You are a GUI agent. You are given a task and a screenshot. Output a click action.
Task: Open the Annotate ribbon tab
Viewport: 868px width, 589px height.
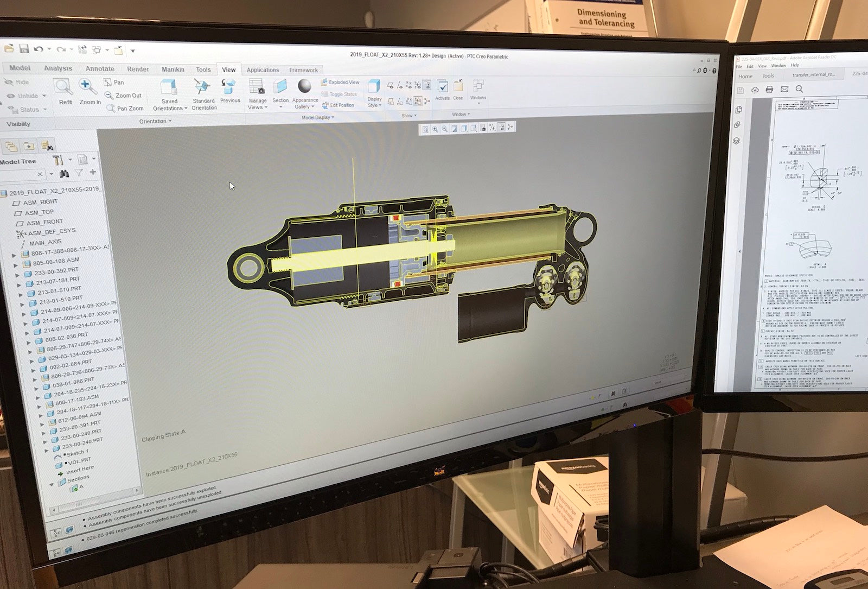[100, 69]
